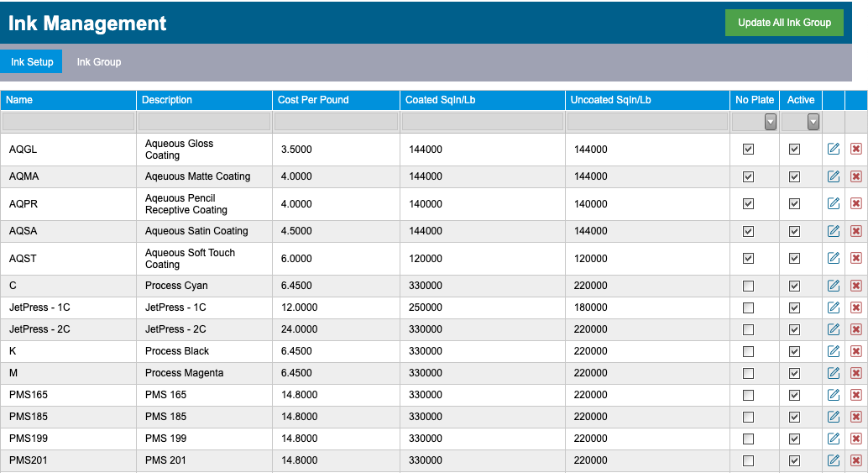Sort by Cost Per Pound column header
The image size is (868, 473).
(x=313, y=100)
